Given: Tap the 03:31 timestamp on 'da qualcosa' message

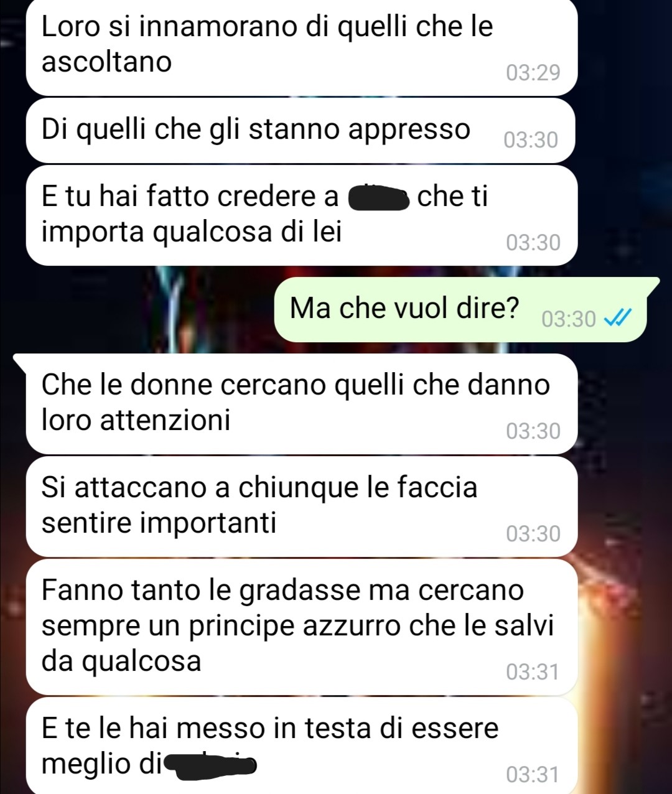Looking at the screenshot, I should [533, 672].
